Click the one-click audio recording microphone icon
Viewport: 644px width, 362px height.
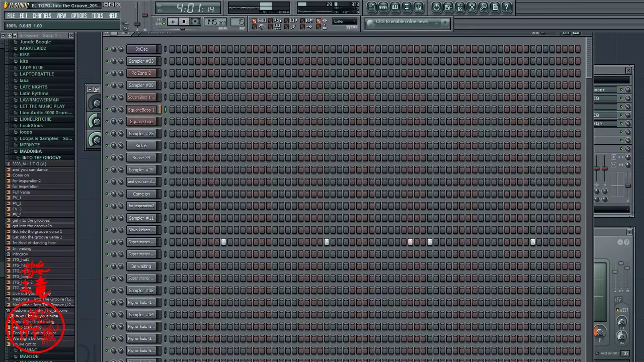pyautogui.click(x=483, y=7)
